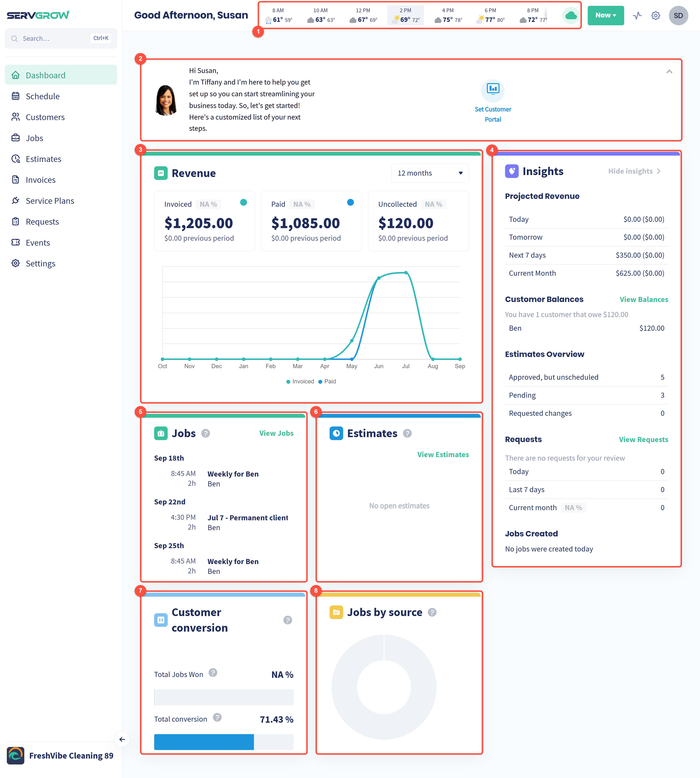Open the settings gear icon in header
This screenshot has width=700, height=778.
point(655,15)
